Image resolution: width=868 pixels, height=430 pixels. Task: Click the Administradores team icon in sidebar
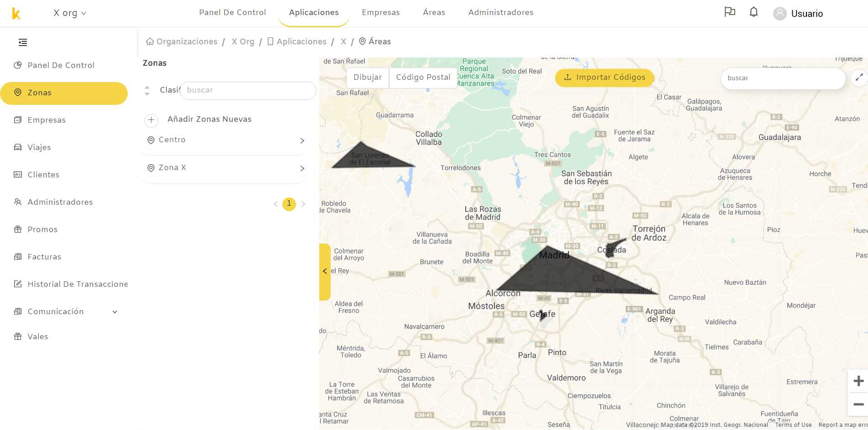coord(18,202)
